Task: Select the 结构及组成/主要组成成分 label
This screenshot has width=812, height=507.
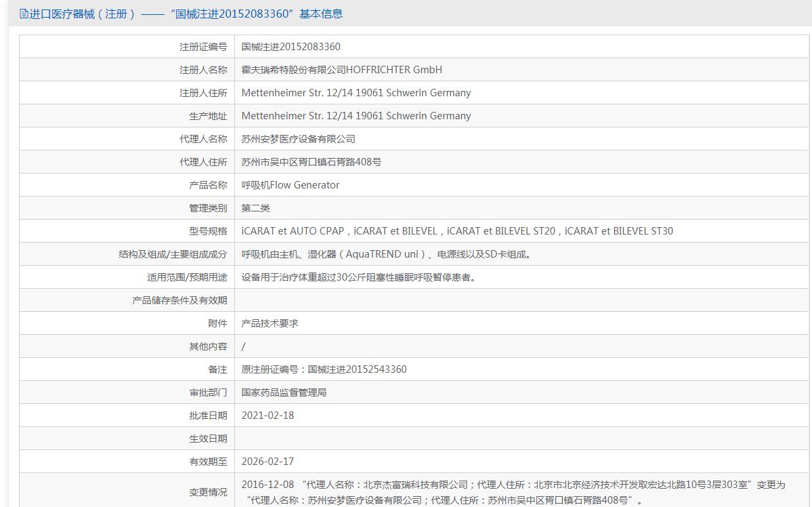Action: [x=173, y=255]
